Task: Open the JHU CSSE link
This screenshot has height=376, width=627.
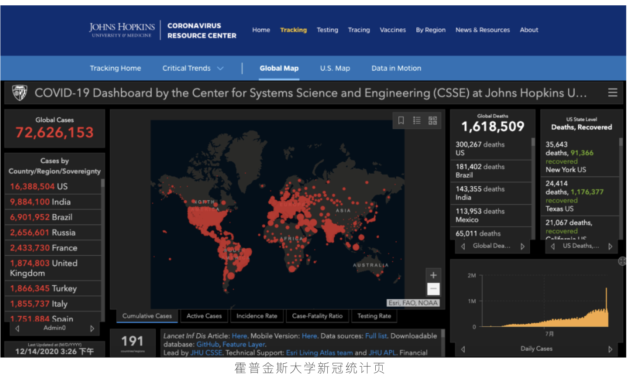Action: [x=206, y=353]
